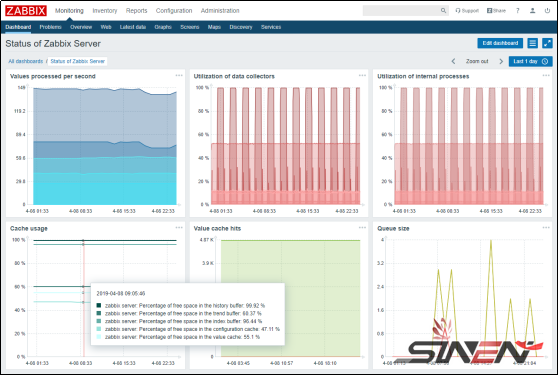Focus the top search input field
The height and width of the screenshot is (376, 559).
tap(402, 11)
